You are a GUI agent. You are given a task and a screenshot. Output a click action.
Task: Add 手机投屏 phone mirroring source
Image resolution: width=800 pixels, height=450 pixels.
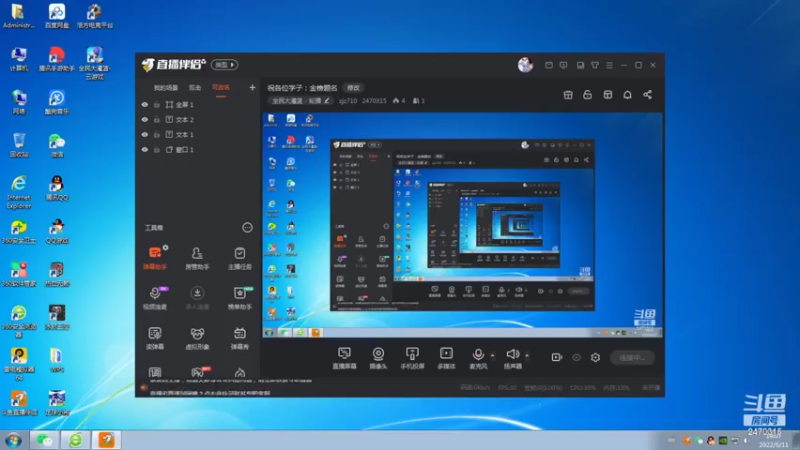pyautogui.click(x=412, y=358)
